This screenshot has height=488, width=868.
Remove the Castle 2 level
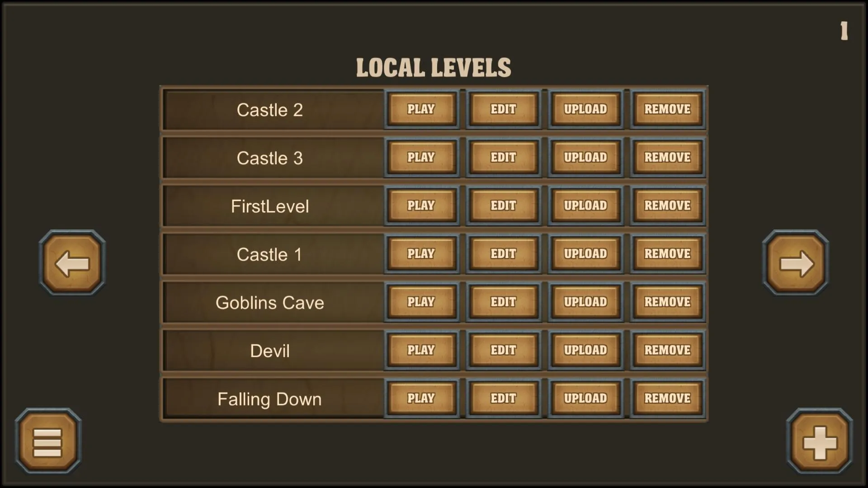click(666, 109)
